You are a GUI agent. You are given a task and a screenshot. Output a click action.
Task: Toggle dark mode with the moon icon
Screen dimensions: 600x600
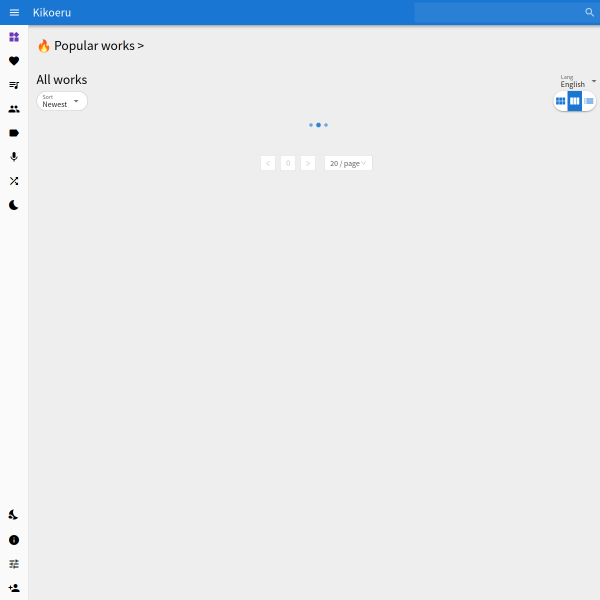tap(14, 205)
